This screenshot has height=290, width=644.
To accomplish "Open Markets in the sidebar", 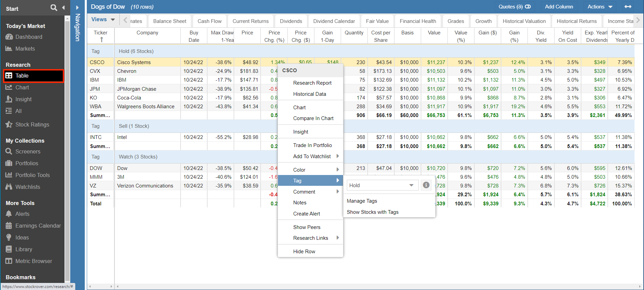I will click(x=25, y=49).
